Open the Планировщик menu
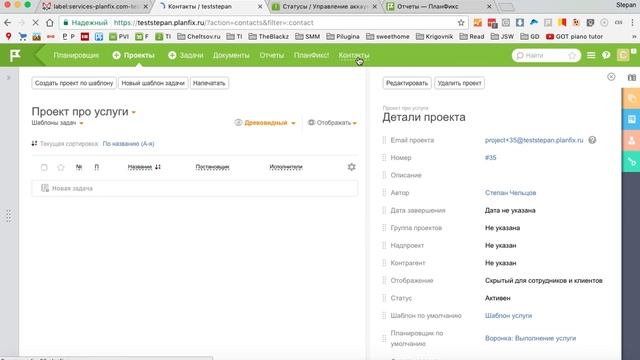 [x=76, y=55]
